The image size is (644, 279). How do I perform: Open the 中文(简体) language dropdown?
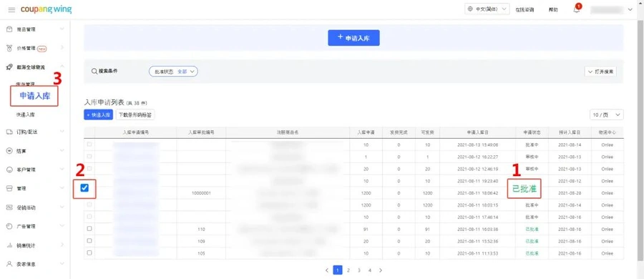pos(487,9)
